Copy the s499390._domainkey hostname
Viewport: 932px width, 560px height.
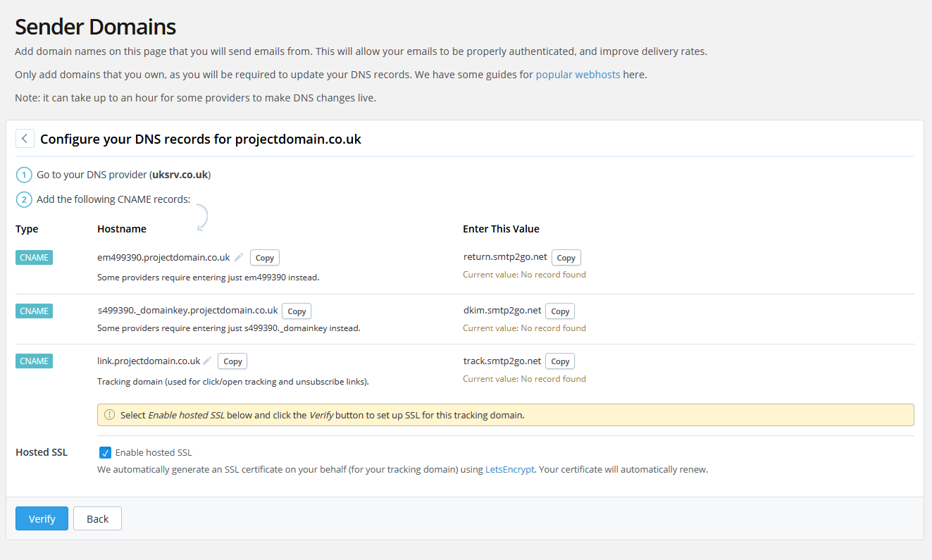tap(296, 311)
